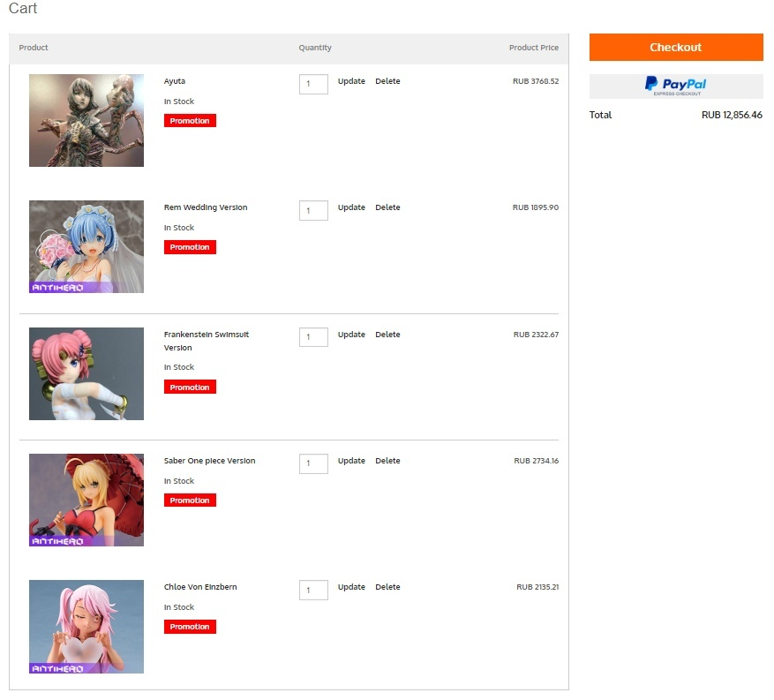Screen dimensions: 774x700
Task: Click the orange Checkout button
Action: pos(676,48)
